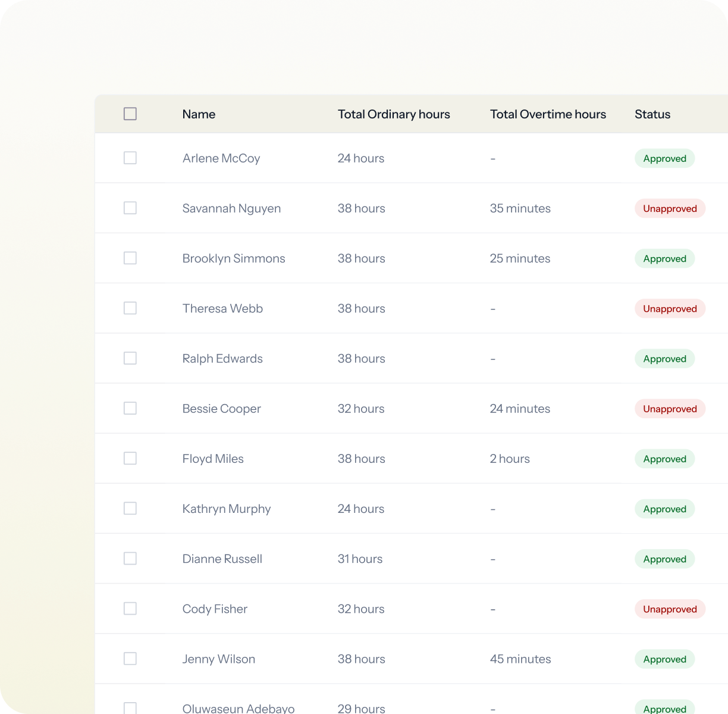Toggle the select-all checkbox in table header

point(130,114)
